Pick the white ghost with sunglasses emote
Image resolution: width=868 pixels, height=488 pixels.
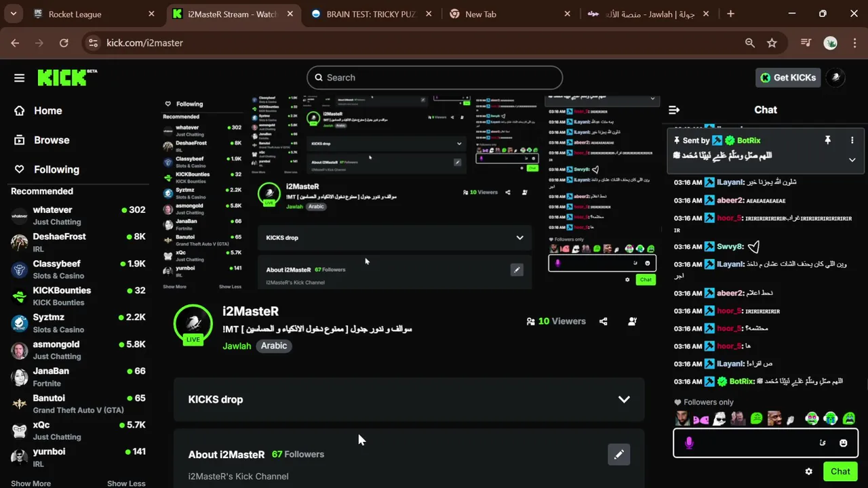718,419
